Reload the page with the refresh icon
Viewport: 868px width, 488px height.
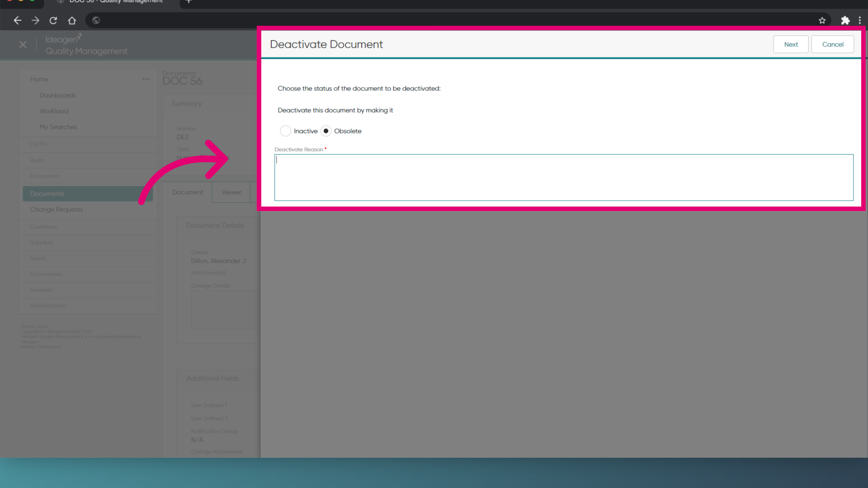[53, 20]
